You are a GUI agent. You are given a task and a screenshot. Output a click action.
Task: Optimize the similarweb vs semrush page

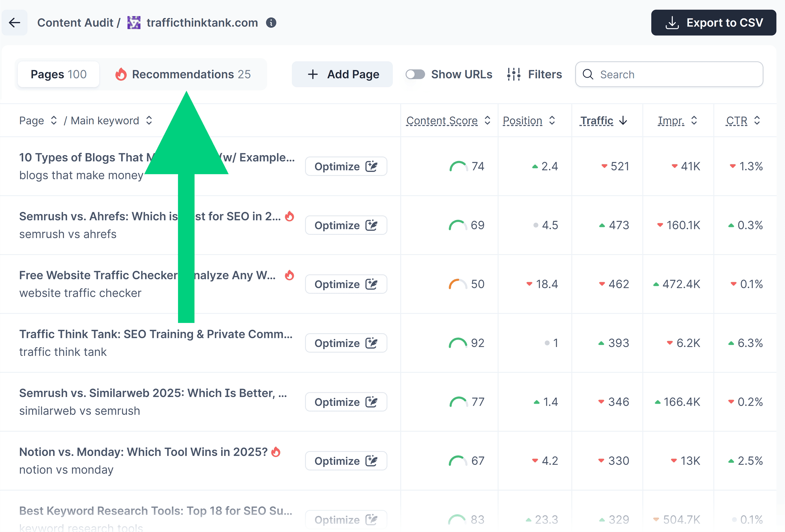346,402
